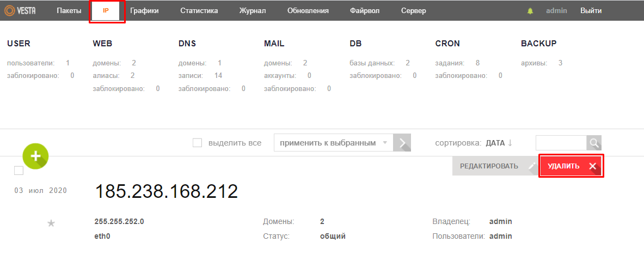Open the DB section
This screenshot has width=644, height=266.
click(x=355, y=44)
